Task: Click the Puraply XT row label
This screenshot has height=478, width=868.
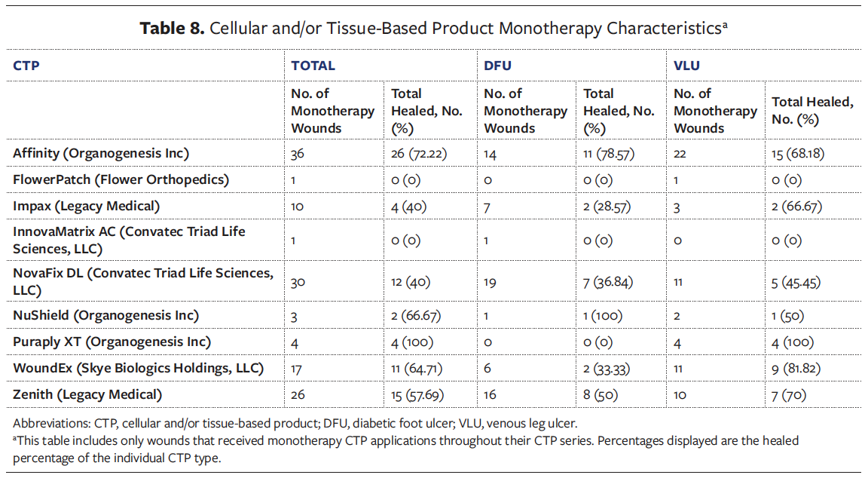Action: tap(111, 342)
